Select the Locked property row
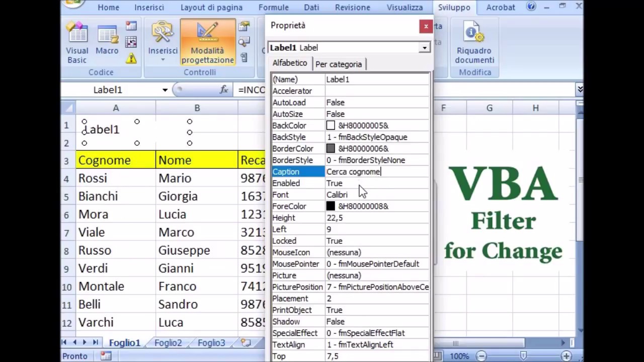Viewport: 644px width, 362px height. coord(351,241)
